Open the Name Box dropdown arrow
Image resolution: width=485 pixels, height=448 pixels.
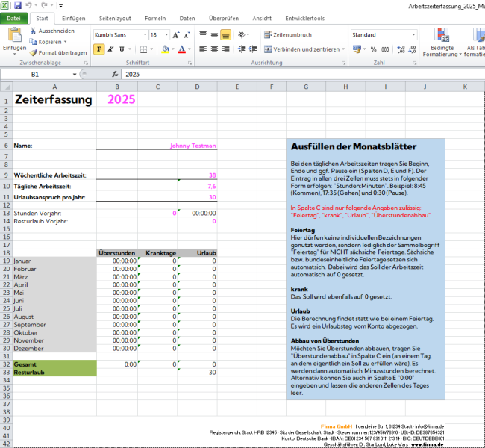(75, 75)
